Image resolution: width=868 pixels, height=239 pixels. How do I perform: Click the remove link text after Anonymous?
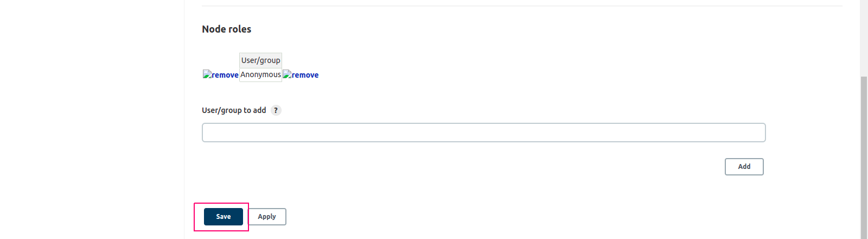(305, 75)
